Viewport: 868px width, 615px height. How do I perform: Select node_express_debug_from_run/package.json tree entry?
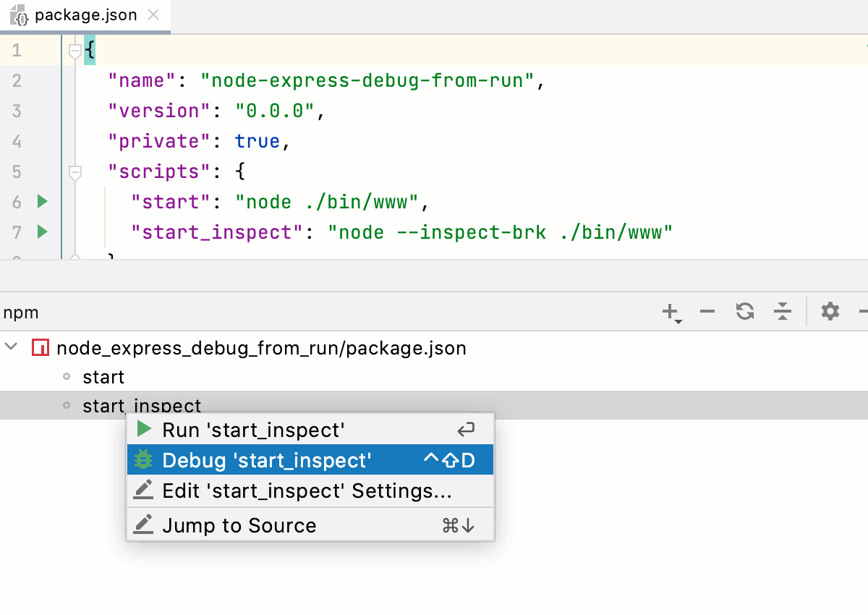[x=261, y=348]
